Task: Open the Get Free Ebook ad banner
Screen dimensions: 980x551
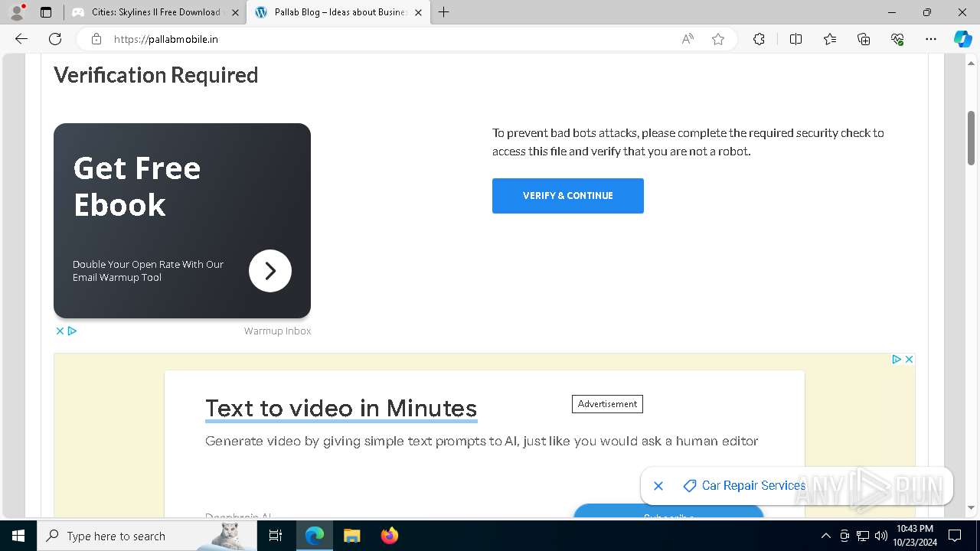Action: 182,220
